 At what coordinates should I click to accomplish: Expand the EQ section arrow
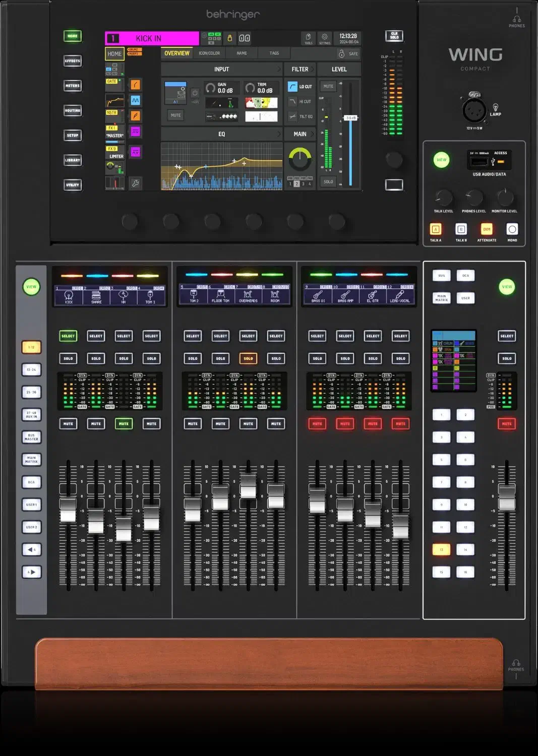coord(279,134)
